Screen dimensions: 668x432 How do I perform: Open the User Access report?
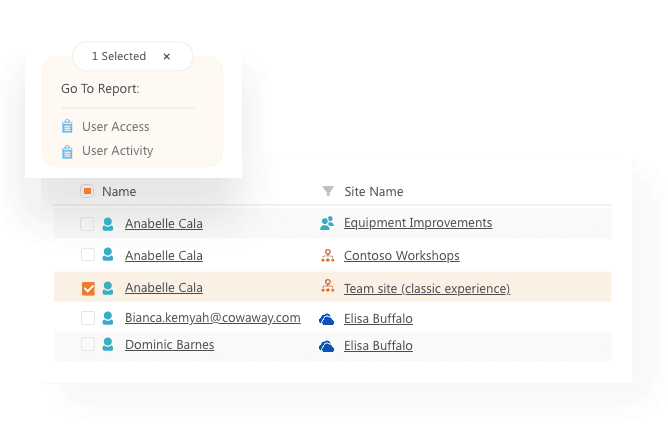click(x=116, y=127)
